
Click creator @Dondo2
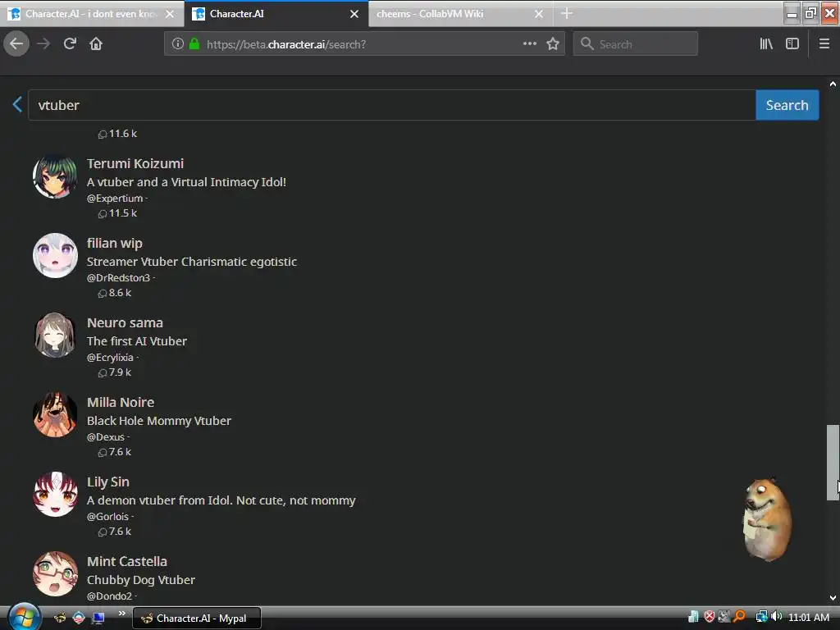[x=109, y=596]
